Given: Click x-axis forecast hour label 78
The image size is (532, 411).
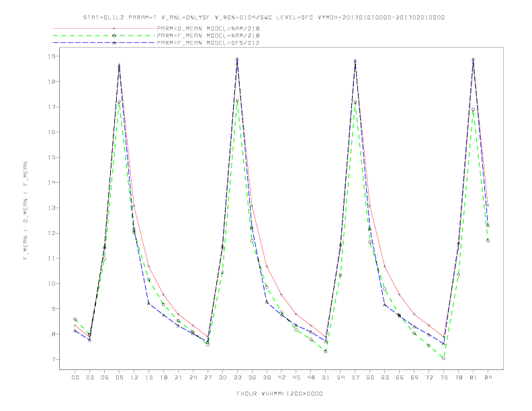Looking at the screenshot, I should click(x=458, y=377).
